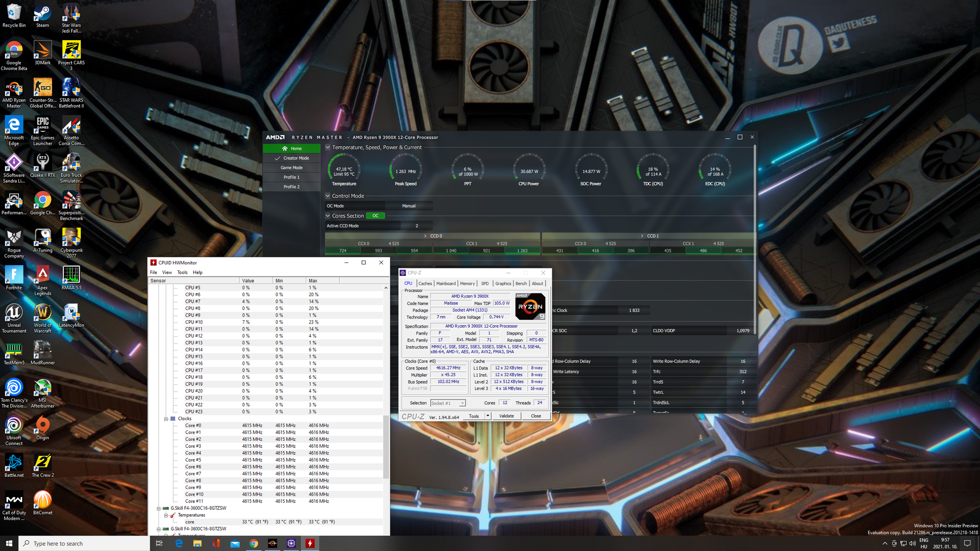The height and width of the screenshot is (551, 980).
Task: Open the Recycle Bin desktop icon
Action: tap(14, 16)
